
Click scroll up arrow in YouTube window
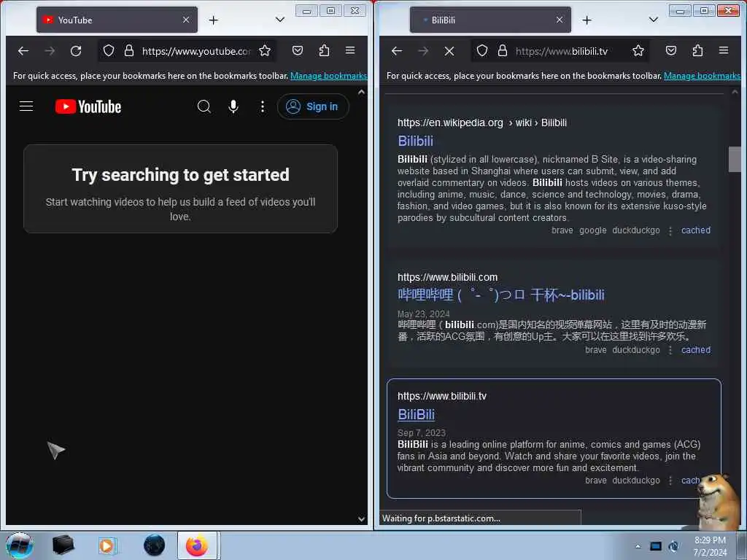pos(362,92)
